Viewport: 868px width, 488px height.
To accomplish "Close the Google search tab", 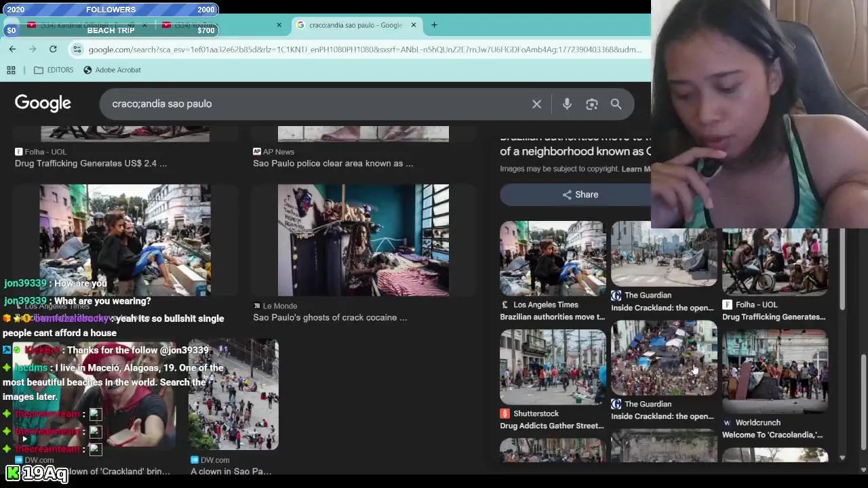I will point(413,25).
